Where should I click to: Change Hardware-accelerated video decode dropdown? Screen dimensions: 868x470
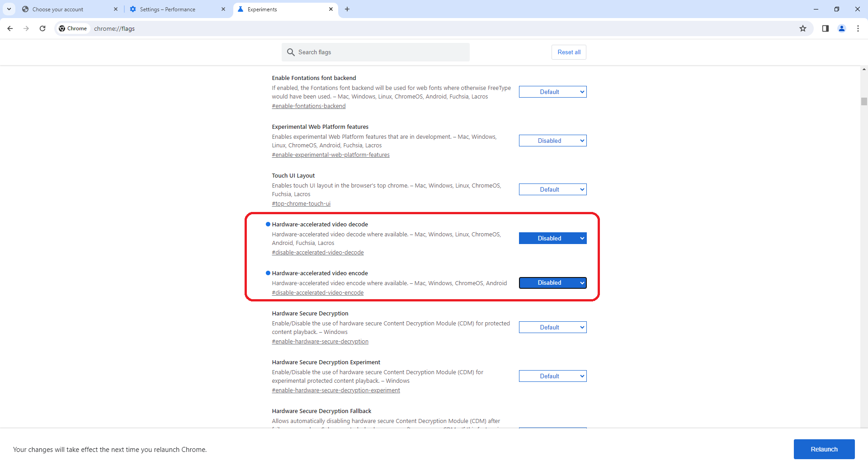[x=552, y=238]
